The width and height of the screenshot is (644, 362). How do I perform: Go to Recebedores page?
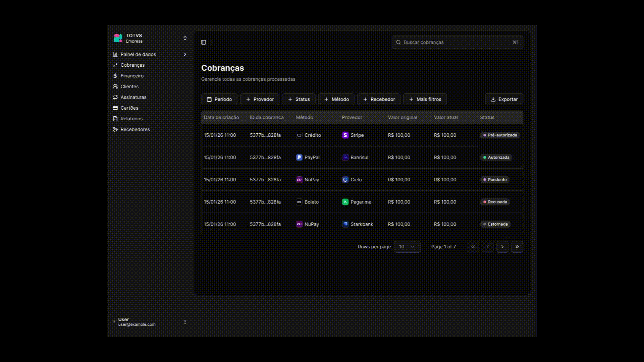pyautogui.click(x=135, y=129)
